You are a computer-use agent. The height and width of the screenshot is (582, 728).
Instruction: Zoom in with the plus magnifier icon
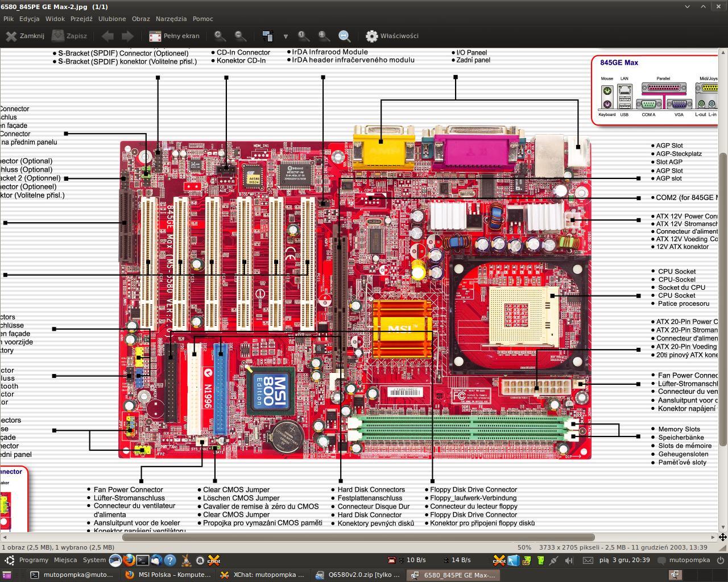tap(220, 36)
